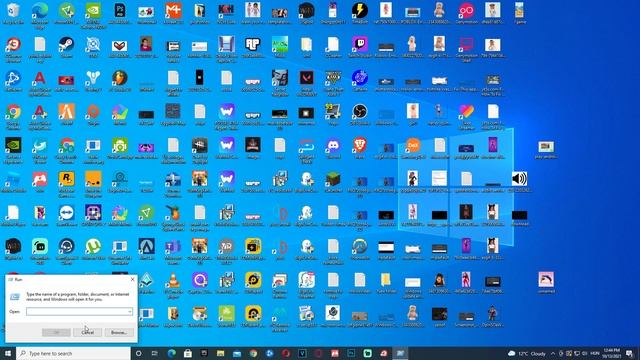The image size is (640, 360).
Task: Select the green NVIDIA GeForce desktop shortcut
Action: [93, 11]
